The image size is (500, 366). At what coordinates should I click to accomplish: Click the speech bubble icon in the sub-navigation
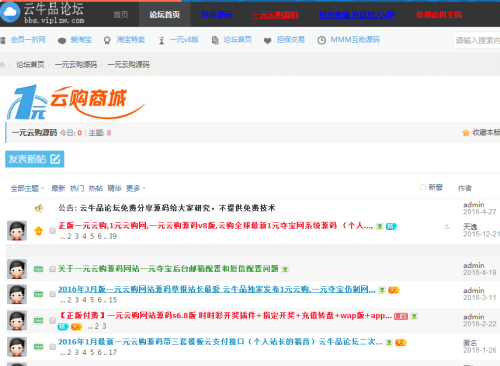(62, 41)
